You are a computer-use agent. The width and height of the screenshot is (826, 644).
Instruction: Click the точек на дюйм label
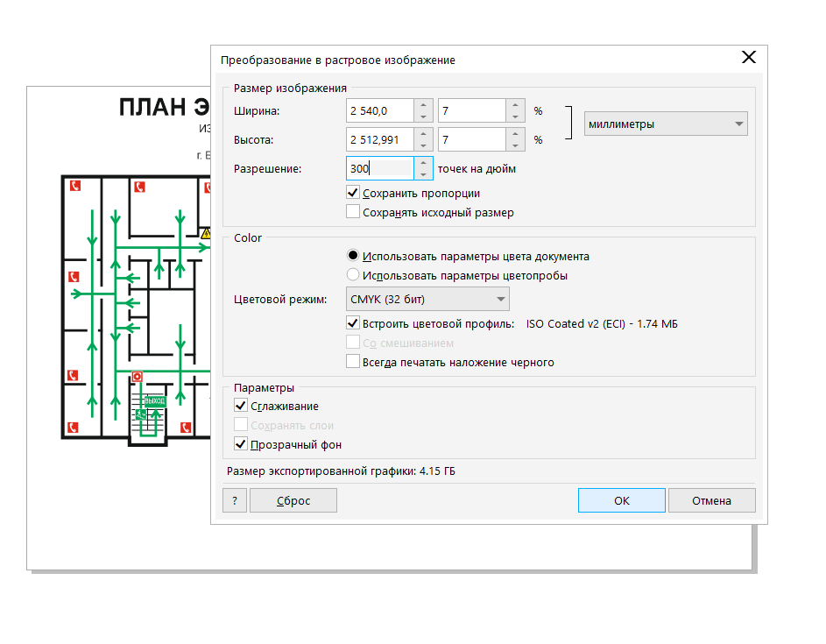pos(477,169)
